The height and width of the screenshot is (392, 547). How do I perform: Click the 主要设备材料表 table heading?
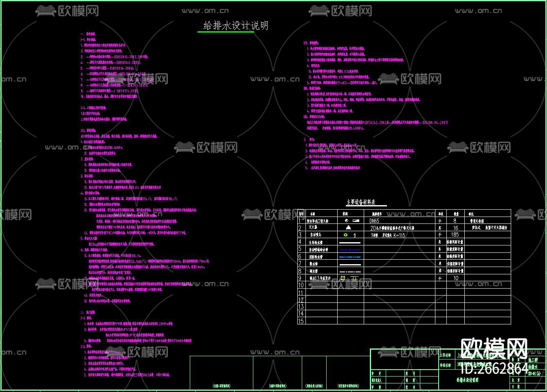coord(361,202)
